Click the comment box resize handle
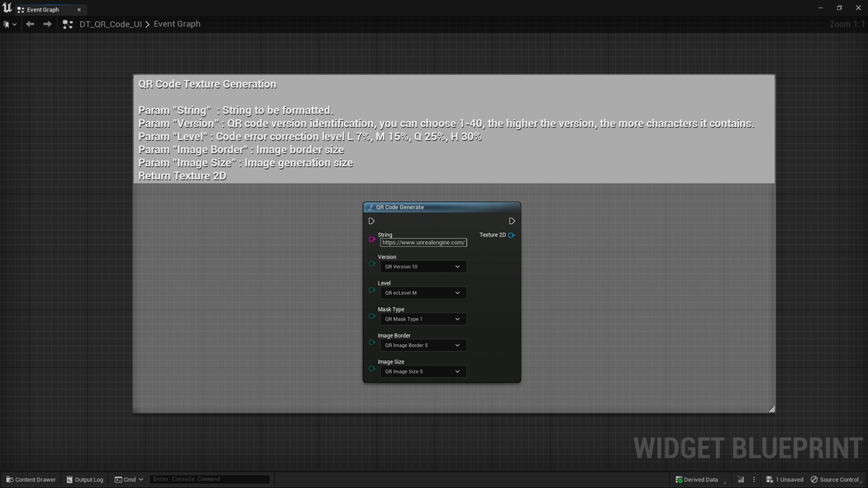Viewport: 868px width, 488px height. click(x=772, y=409)
